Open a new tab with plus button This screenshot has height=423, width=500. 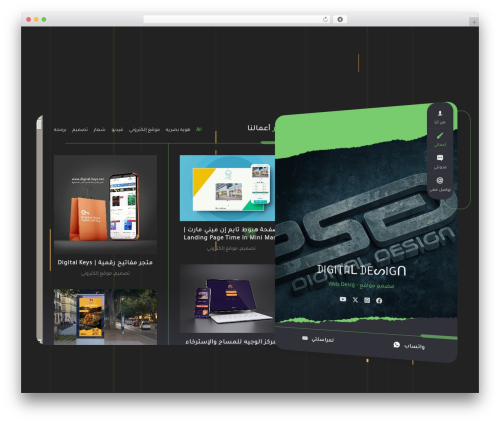coord(474,22)
